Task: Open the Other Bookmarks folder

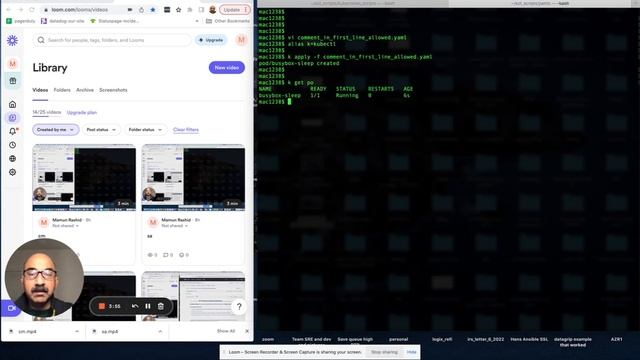Action: (x=227, y=21)
